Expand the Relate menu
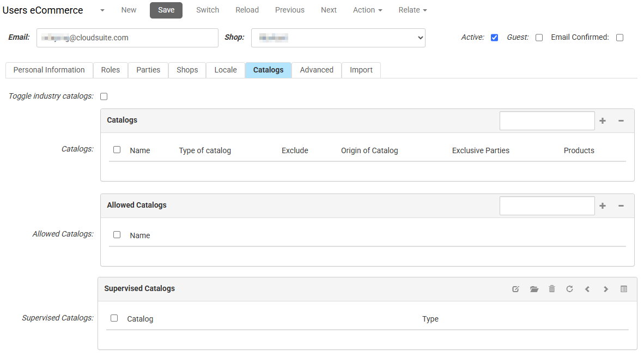This screenshot has height=357, width=644. (412, 10)
